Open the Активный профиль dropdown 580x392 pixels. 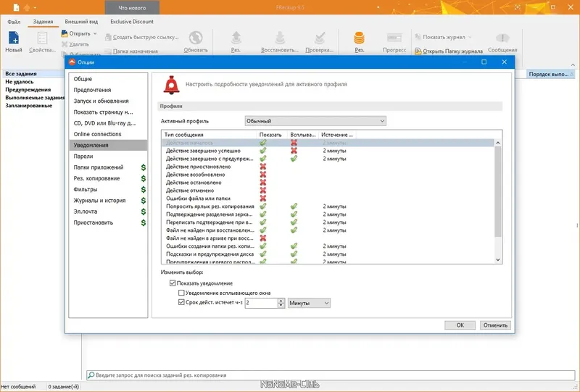coord(315,121)
